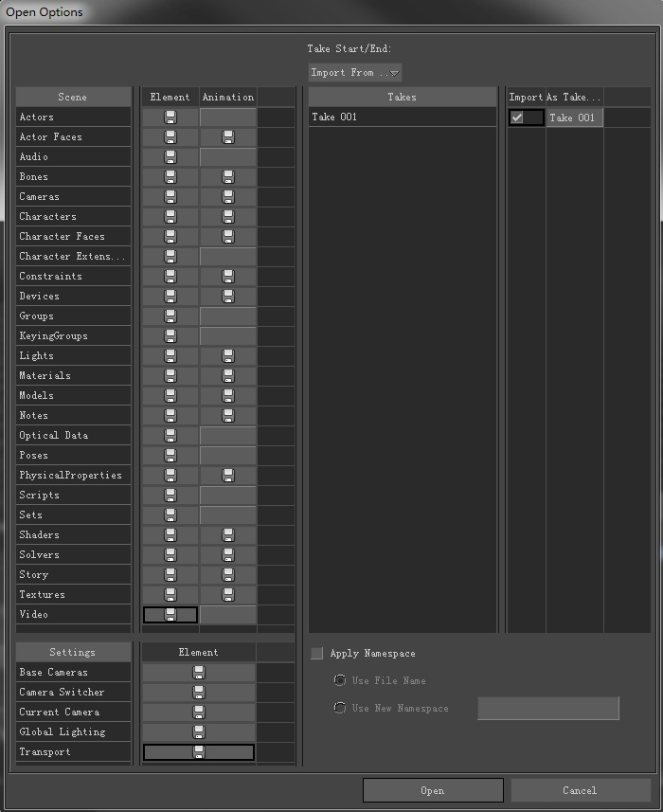
Task: Click the Open button
Action: [433, 790]
